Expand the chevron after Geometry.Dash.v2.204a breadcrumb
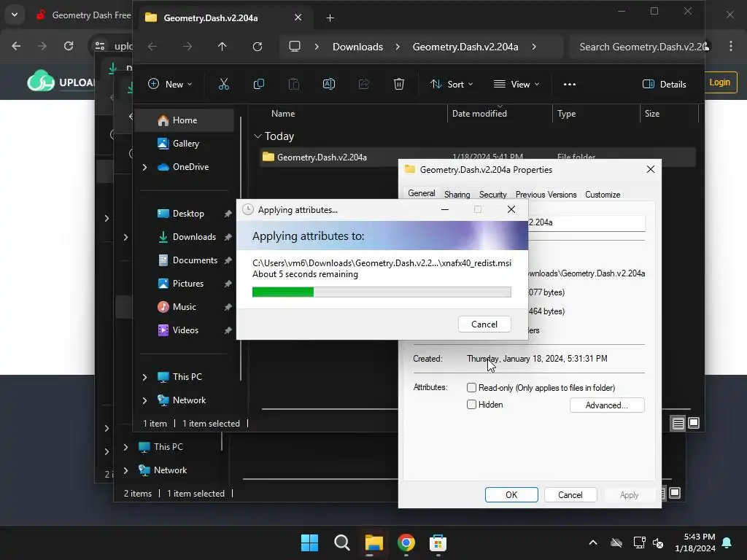 534,47
